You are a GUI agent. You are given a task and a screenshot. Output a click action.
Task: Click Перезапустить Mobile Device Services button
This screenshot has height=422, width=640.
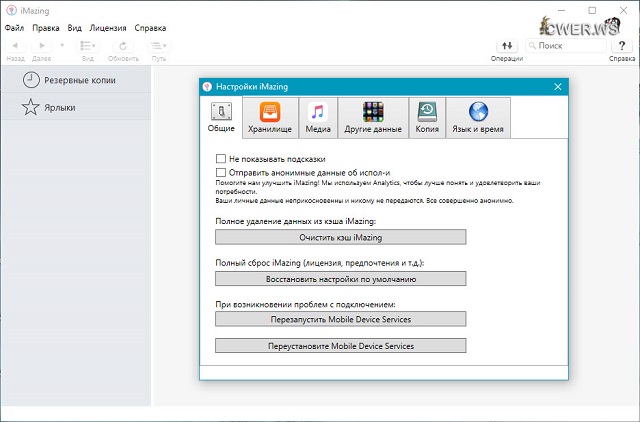(x=340, y=319)
